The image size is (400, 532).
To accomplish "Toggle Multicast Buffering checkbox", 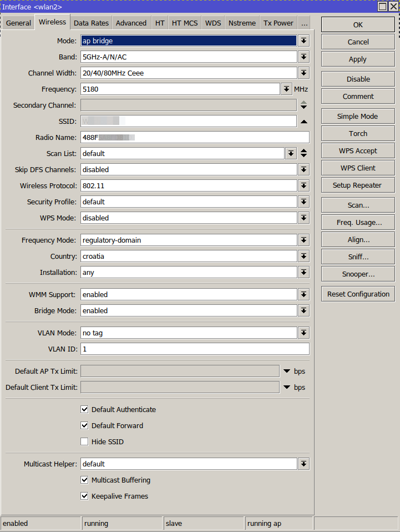I will coord(84,480).
